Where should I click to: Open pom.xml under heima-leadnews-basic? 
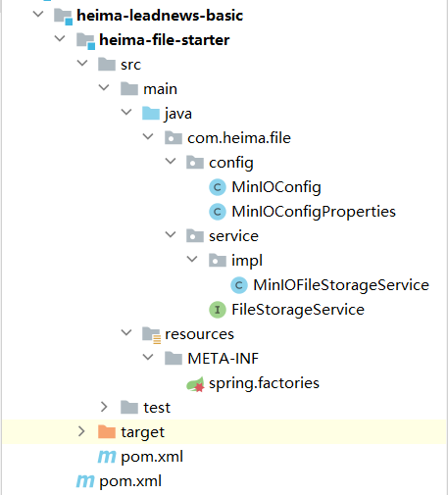[x=130, y=481]
